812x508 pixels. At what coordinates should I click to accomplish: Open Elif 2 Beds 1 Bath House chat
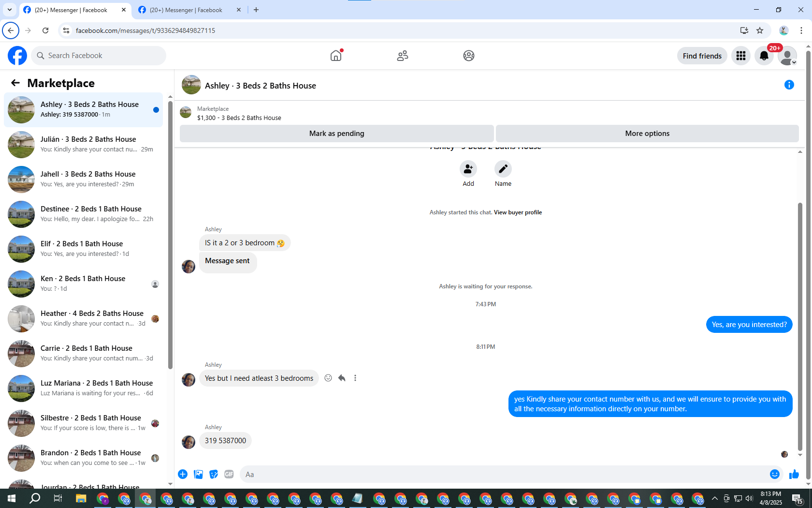(83, 249)
